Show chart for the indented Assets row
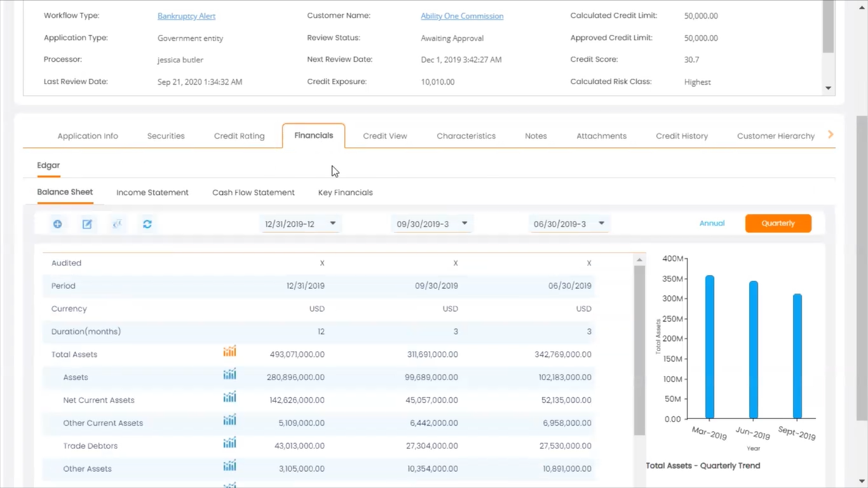 tap(229, 374)
